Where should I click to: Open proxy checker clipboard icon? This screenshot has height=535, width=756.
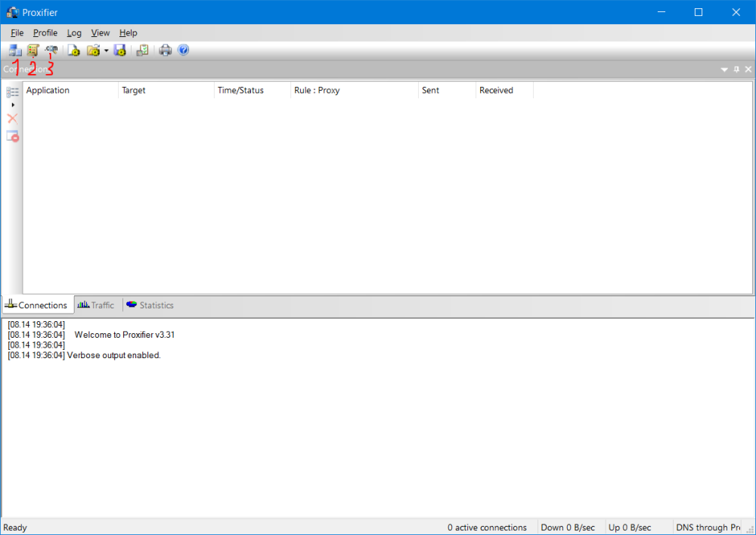[x=142, y=50]
